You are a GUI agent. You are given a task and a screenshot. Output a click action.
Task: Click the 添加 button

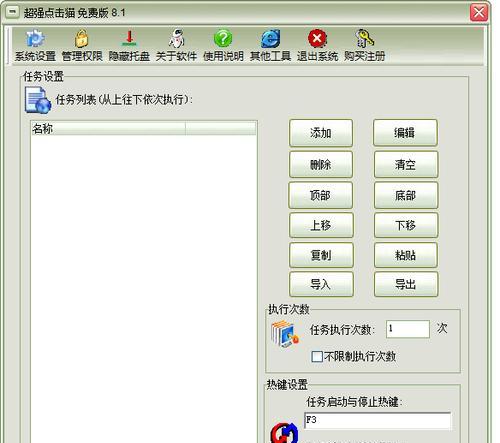[x=321, y=133]
